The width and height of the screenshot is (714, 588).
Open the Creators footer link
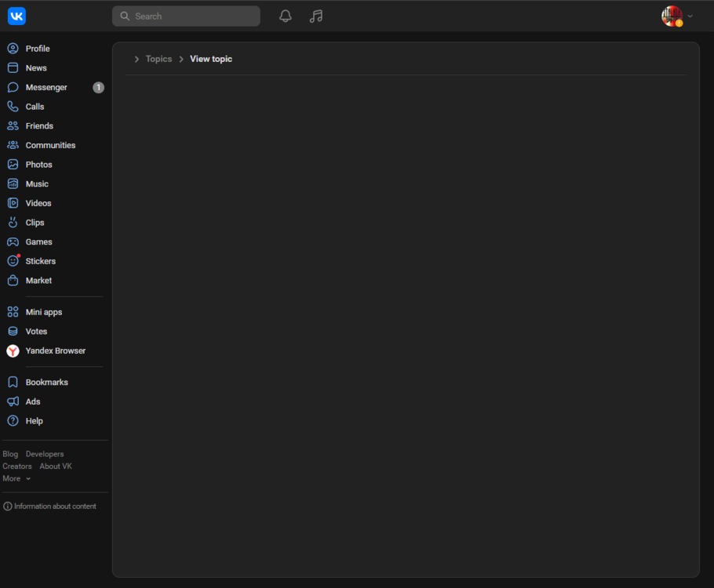[x=17, y=466]
